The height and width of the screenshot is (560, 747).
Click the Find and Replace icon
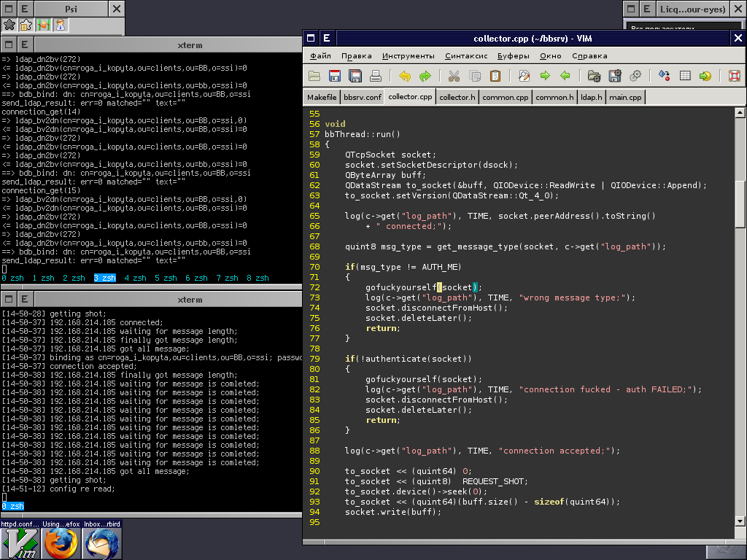click(x=524, y=76)
